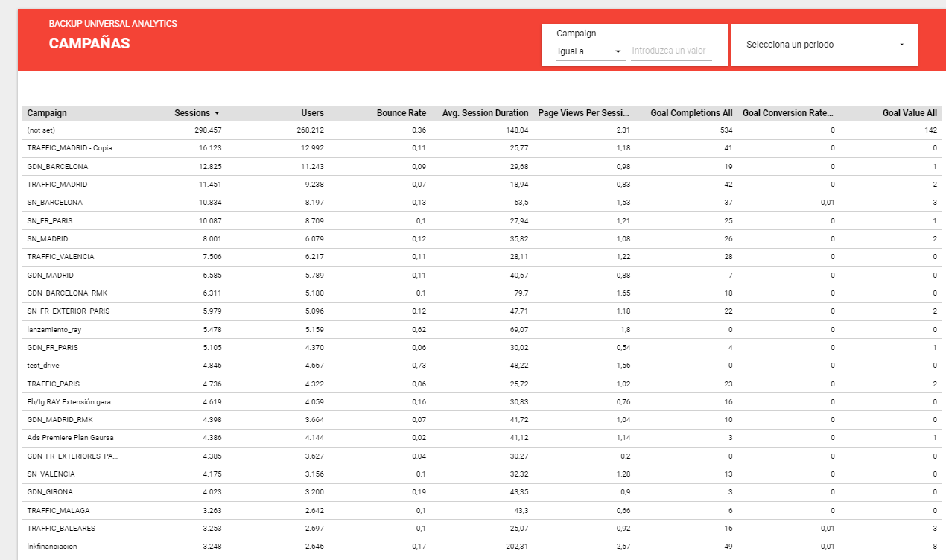Viewport: 946px width, 560px height.
Task: Select the lanzamiento_ray campaign cell
Action: point(54,329)
